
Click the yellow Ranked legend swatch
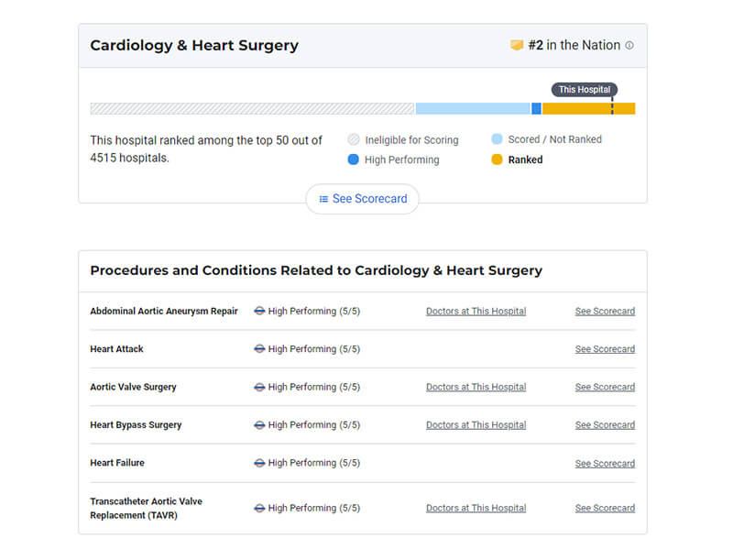(x=497, y=159)
